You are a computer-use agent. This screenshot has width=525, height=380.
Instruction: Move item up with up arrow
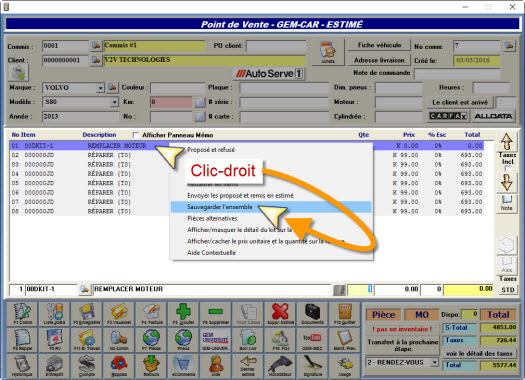pos(507,142)
